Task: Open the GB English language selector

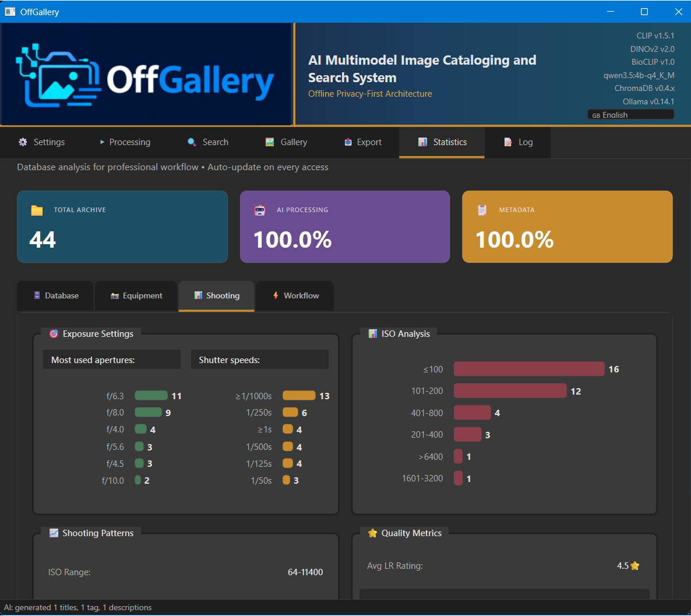Action: point(630,114)
